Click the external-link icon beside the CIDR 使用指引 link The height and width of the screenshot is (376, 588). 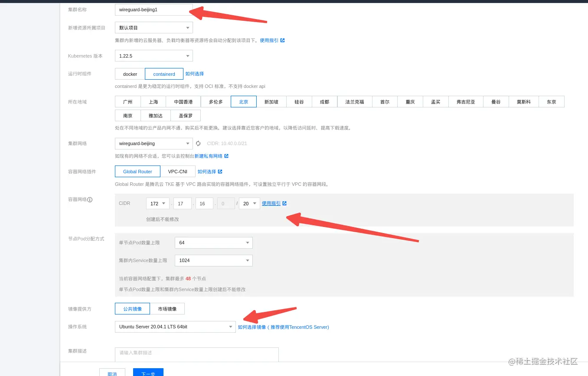pos(284,203)
